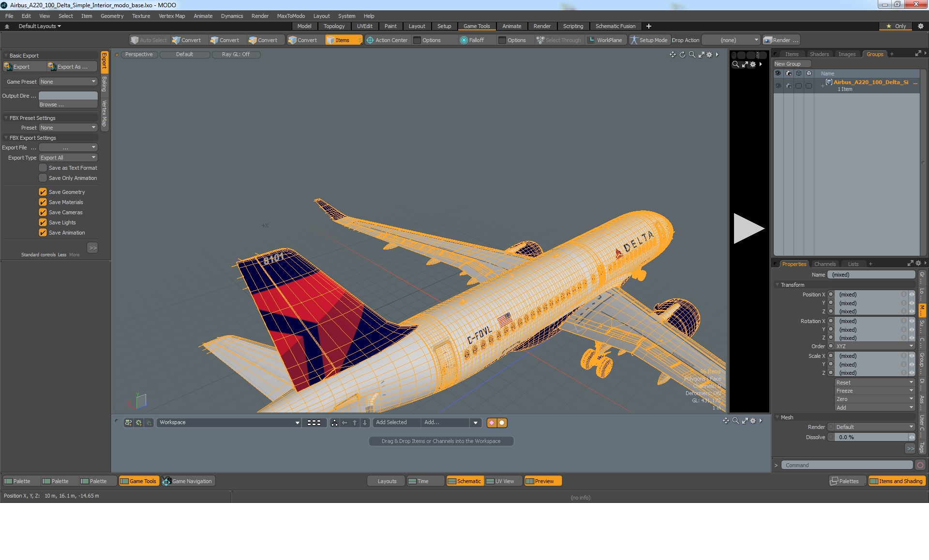929x560 pixels.
Task: Click the Items and Shading button
Action: tap(897, 481)
